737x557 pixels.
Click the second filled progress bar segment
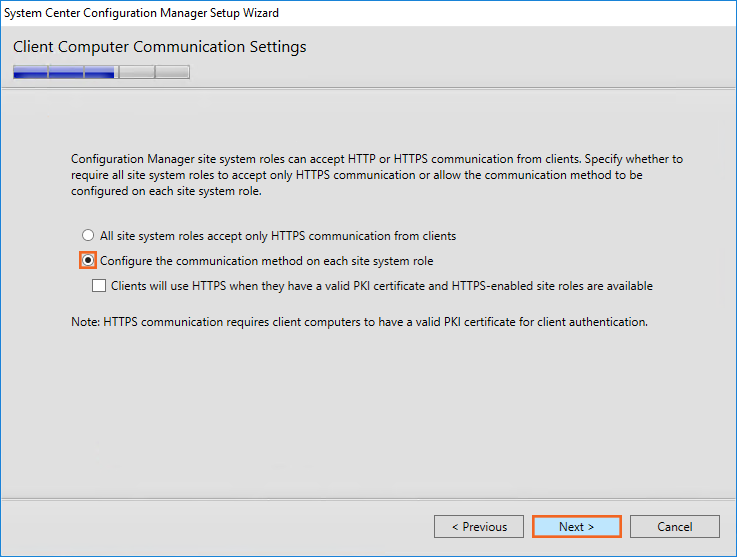66,72
